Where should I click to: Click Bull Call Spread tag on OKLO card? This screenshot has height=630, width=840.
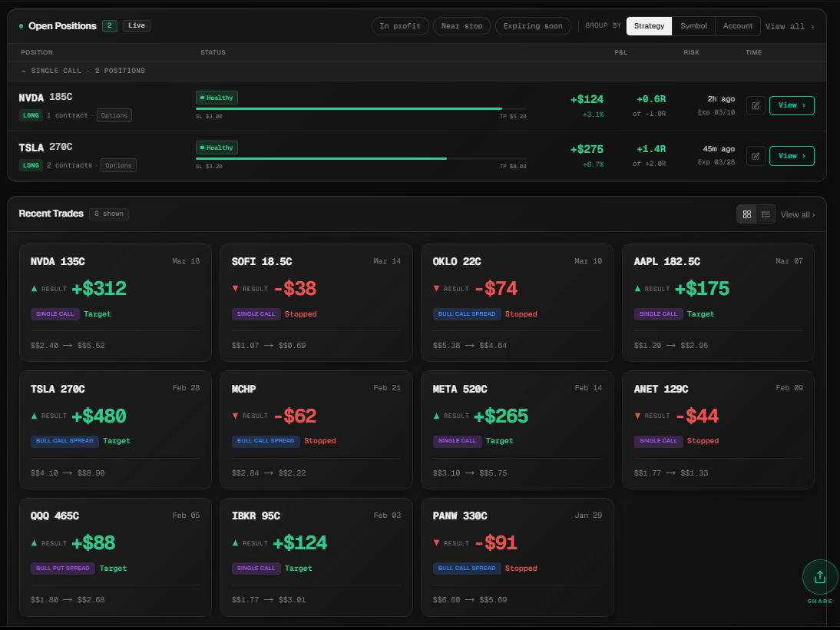467,314
